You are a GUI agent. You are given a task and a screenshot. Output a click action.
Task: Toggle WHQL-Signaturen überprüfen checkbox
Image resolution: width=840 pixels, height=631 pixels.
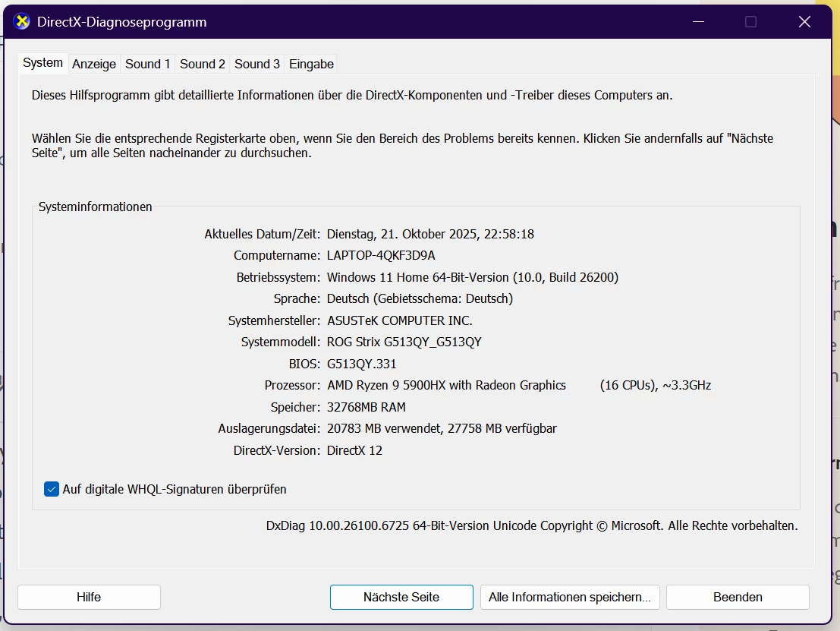tap(52, 489)
